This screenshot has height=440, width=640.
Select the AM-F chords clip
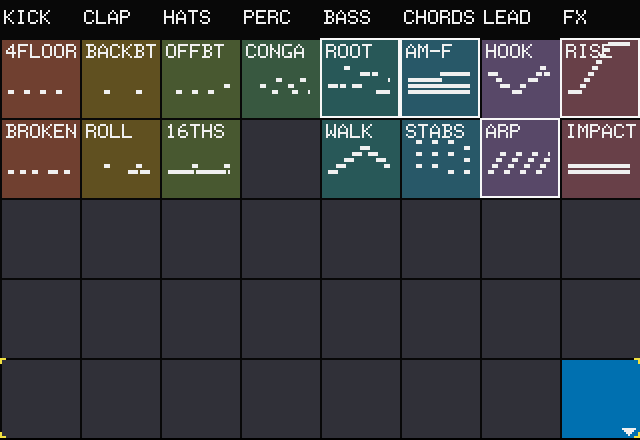pos(440,78)
